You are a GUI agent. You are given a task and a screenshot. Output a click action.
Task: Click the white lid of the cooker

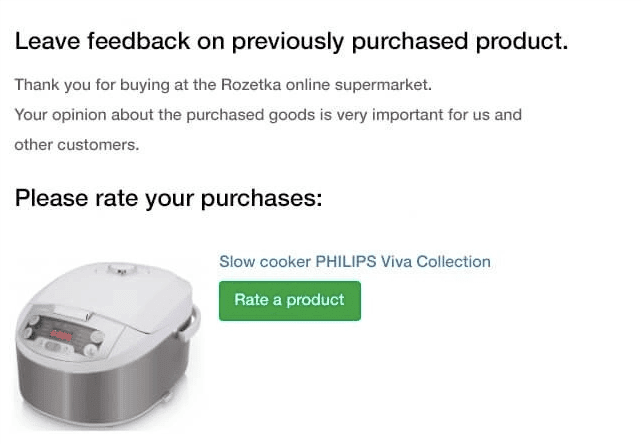coord(119,296)
